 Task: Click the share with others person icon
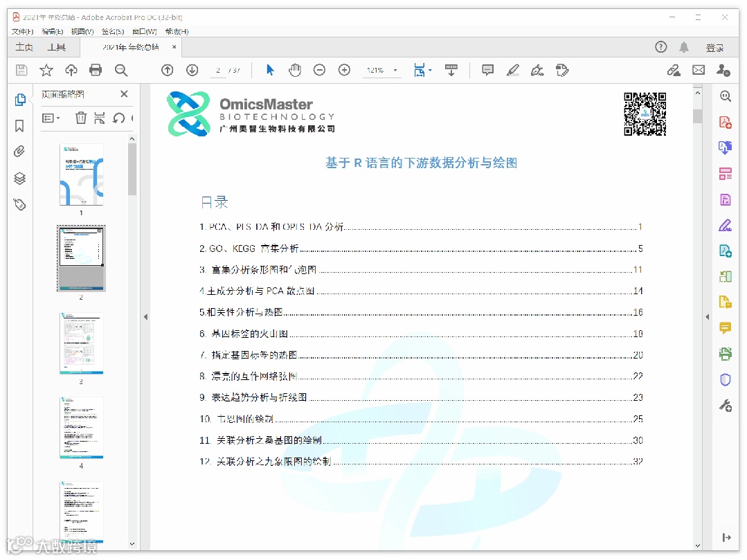pos(723,71)
